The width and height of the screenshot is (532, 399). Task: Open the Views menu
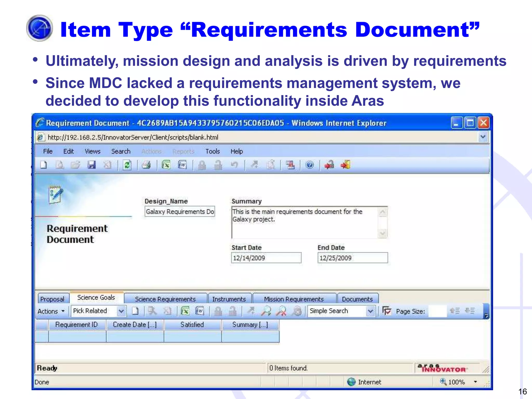92,151
